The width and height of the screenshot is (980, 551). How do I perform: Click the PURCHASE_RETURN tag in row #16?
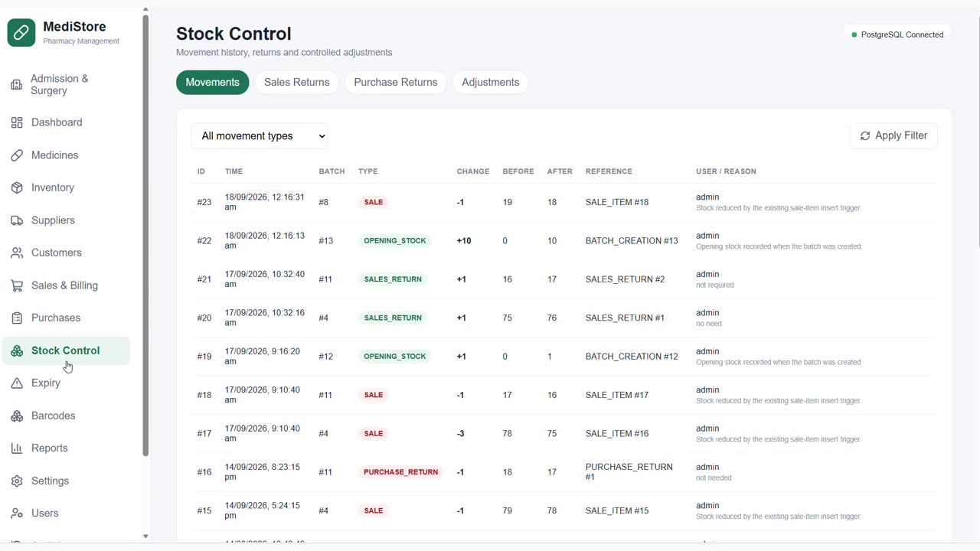coord(401,472)
